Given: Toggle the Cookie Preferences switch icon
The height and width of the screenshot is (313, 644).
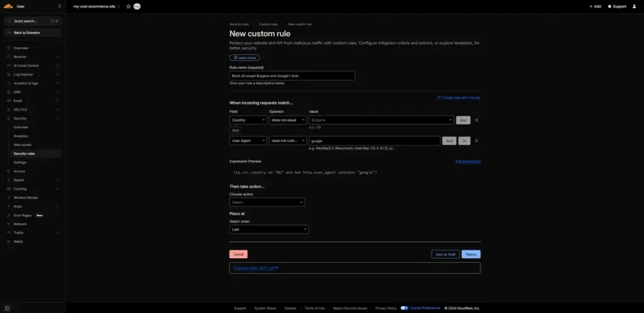Looking at the screenshot, I should 404,308.
